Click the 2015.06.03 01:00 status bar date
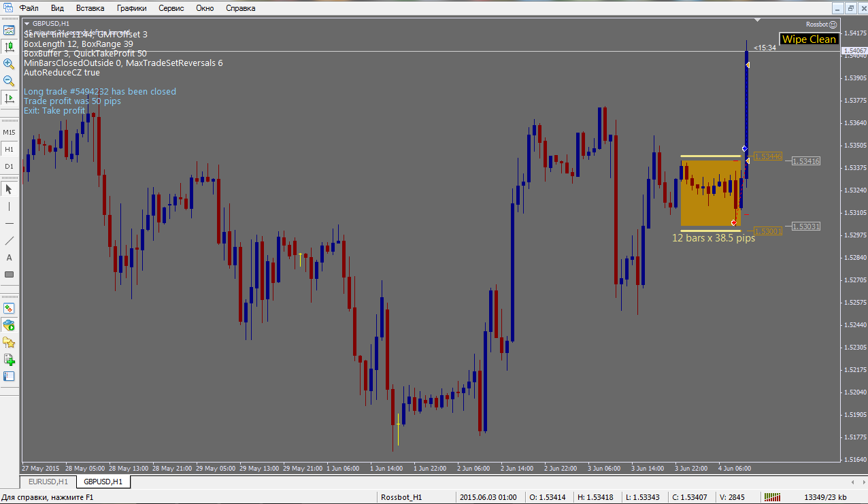 click(x=488, y=497)
